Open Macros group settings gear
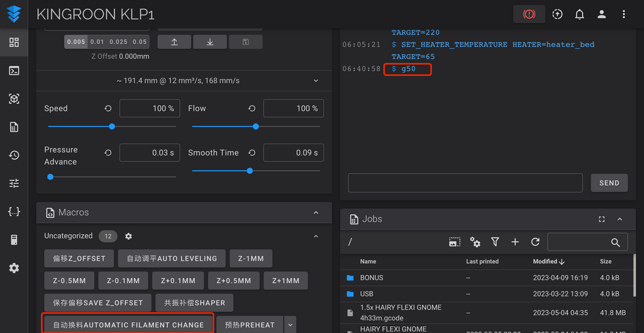Image resolution: width=644 pixels, height=333 pixels. 128,236
